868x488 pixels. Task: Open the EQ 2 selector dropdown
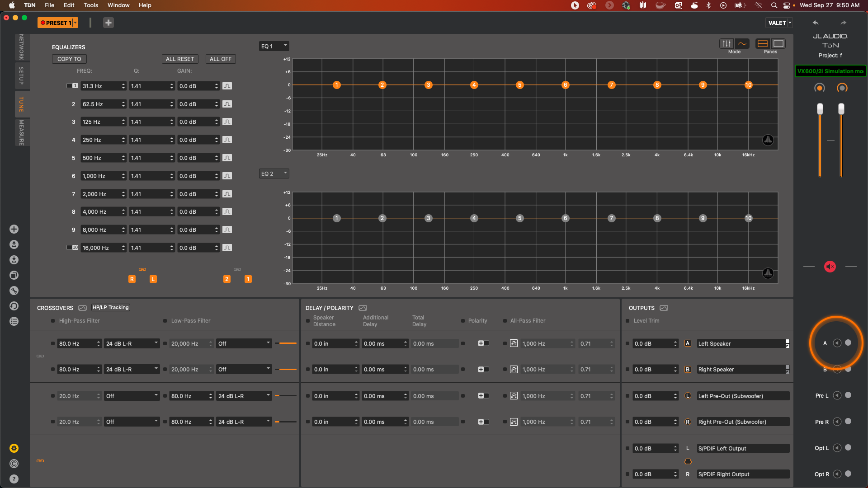click(x=274, y=174)
